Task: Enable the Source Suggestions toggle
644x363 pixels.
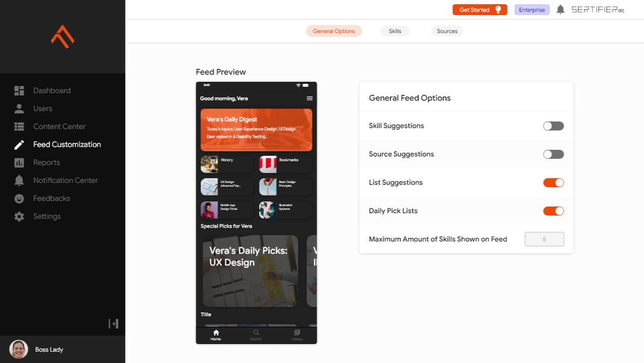Action: 553,154
